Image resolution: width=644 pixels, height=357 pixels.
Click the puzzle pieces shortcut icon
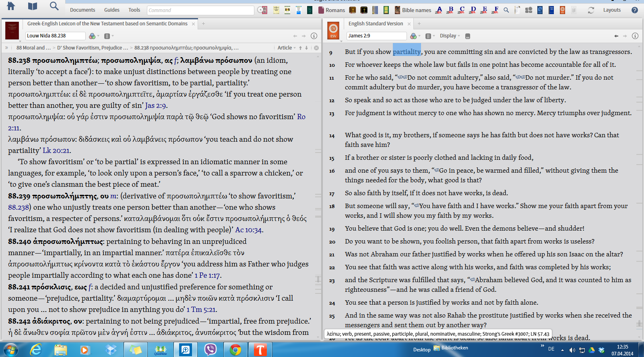(x=529, y=10)
